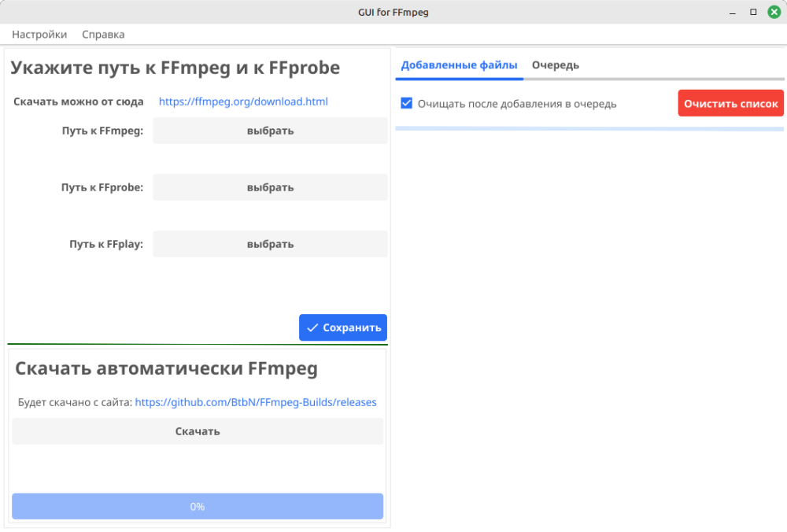Screen dimensions: 787x532
Task: Click the blue Сохранить button
Action: pos(343,327)
